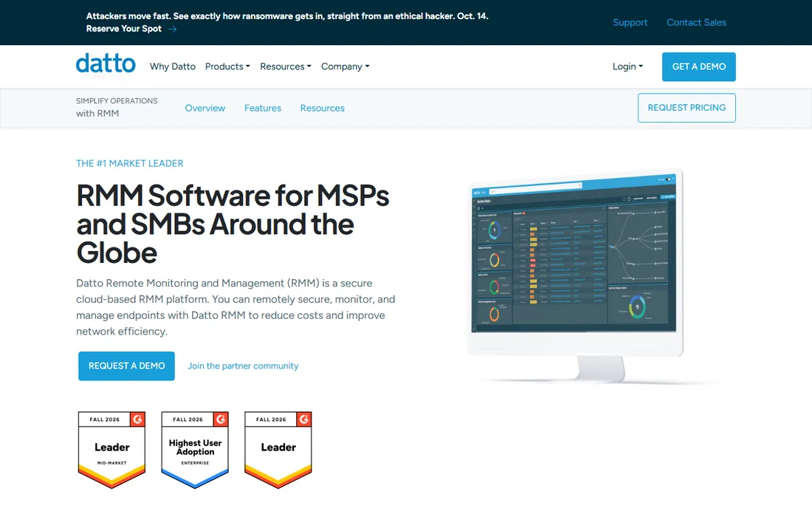Open the Login dropdown
Viewport: 812px width, 508px height.
(627, 66)
